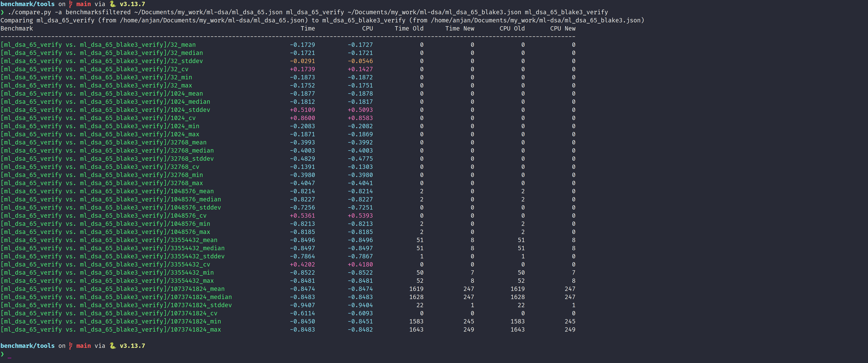The height and width of the screenshot is (363, 868).
Task: Click the Benchmark column header
Action: 17,29
